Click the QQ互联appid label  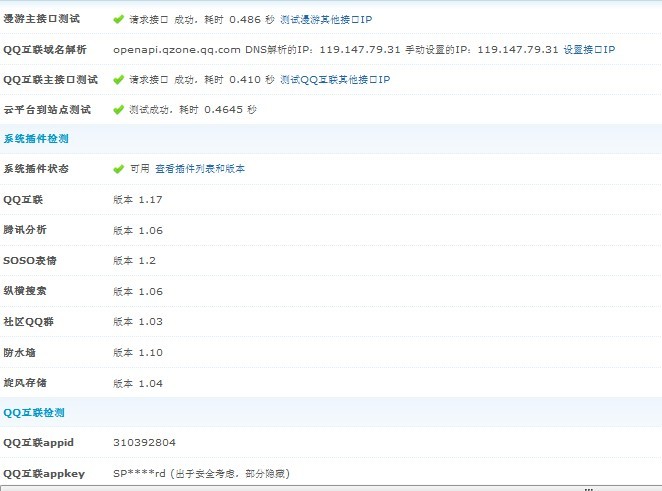pos(38,442)
